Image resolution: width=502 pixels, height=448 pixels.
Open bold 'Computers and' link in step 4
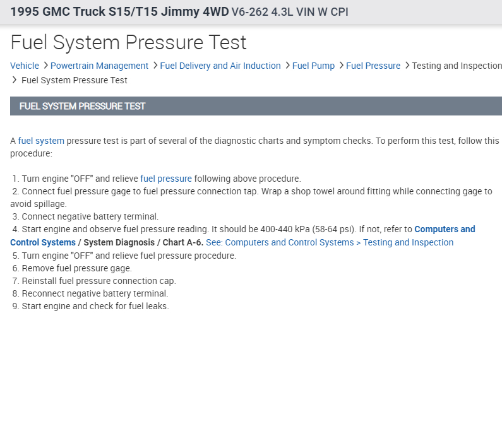pos(445,229)
